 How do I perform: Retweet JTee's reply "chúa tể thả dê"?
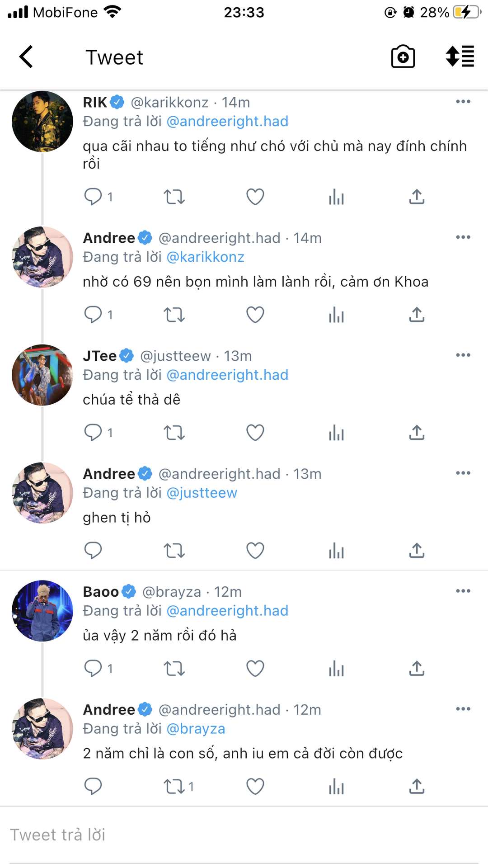pos(174,433)
